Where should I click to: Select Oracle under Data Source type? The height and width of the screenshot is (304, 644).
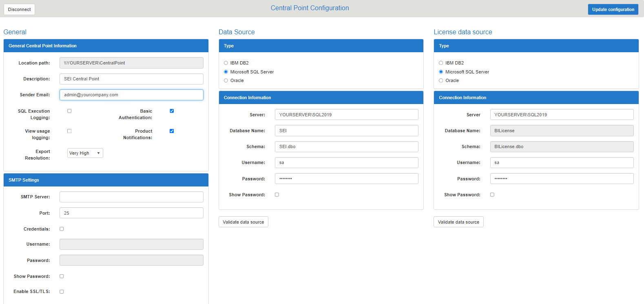pos(226,80)
